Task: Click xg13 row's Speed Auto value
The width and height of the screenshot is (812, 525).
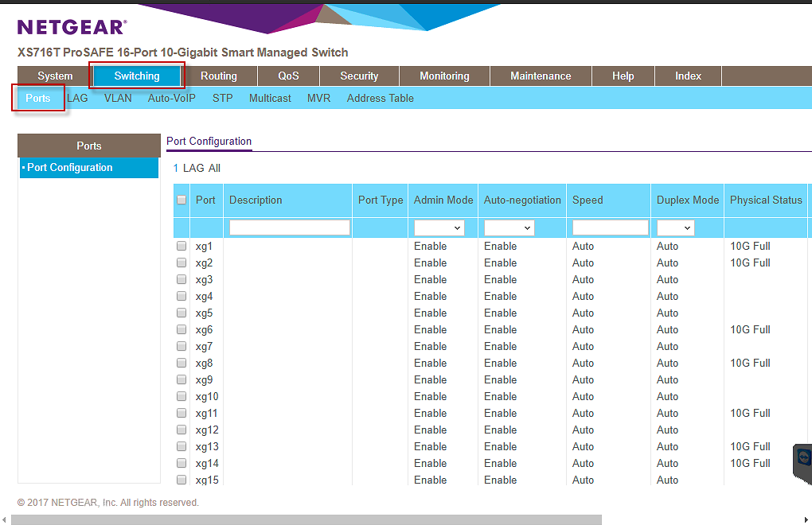Action: click(x=583, y=446)
